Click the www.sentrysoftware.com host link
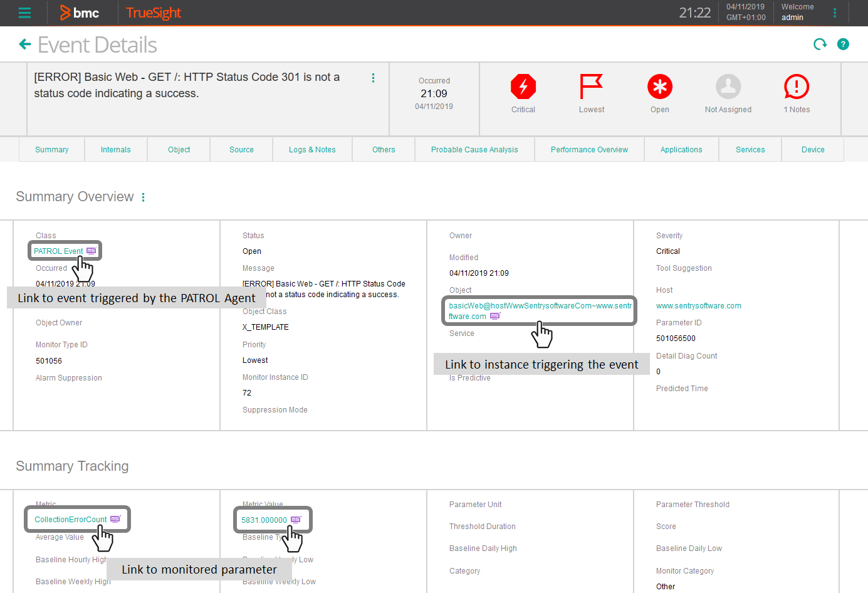Image resolution: width=868 pixels, height=593 pixels. coord(698,305)
